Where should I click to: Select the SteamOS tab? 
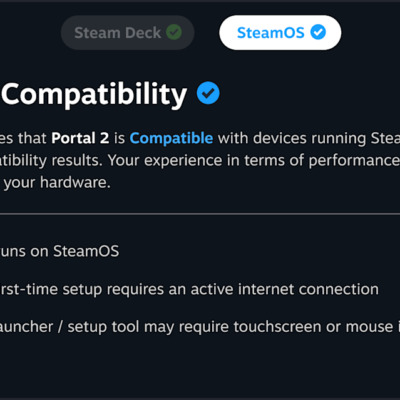tap(280, 33)
